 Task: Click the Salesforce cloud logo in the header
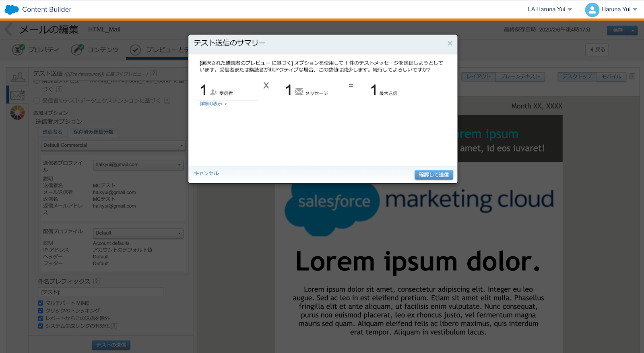(x=12, y=9)
